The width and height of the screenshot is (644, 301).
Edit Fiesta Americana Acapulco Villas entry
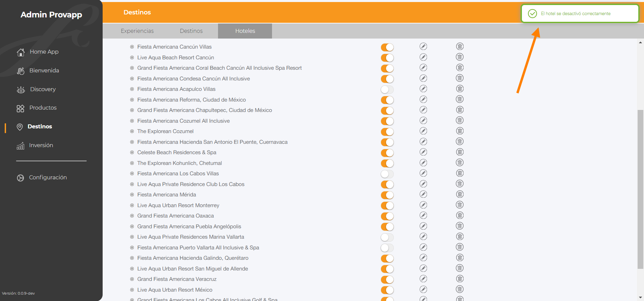[x=423, y=88]
